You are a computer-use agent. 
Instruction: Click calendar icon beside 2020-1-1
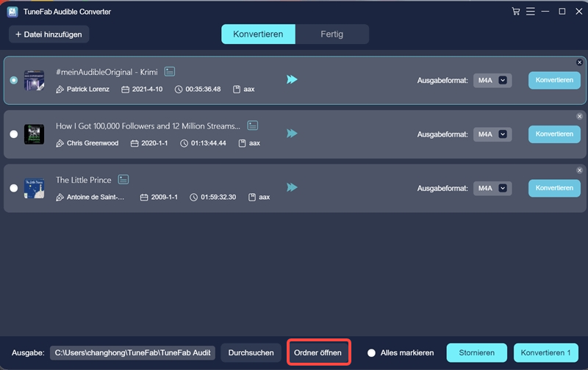[135, 143]
